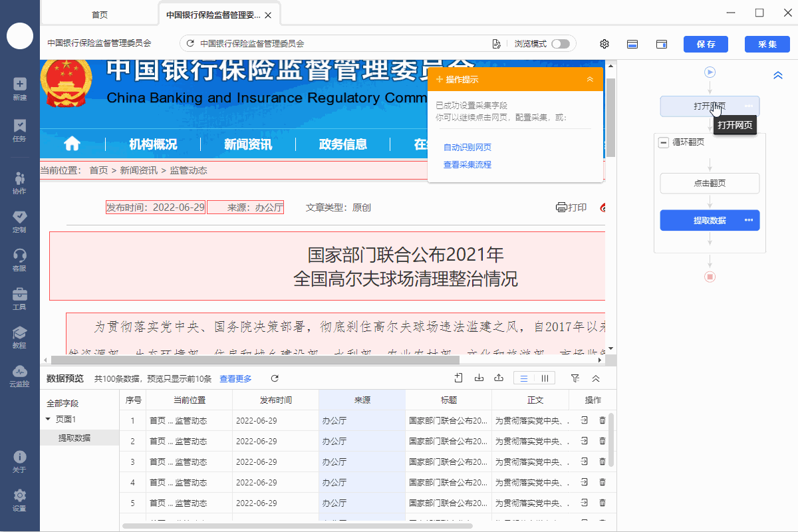Switch data preview to horizontal rows view

pos(524,378)
